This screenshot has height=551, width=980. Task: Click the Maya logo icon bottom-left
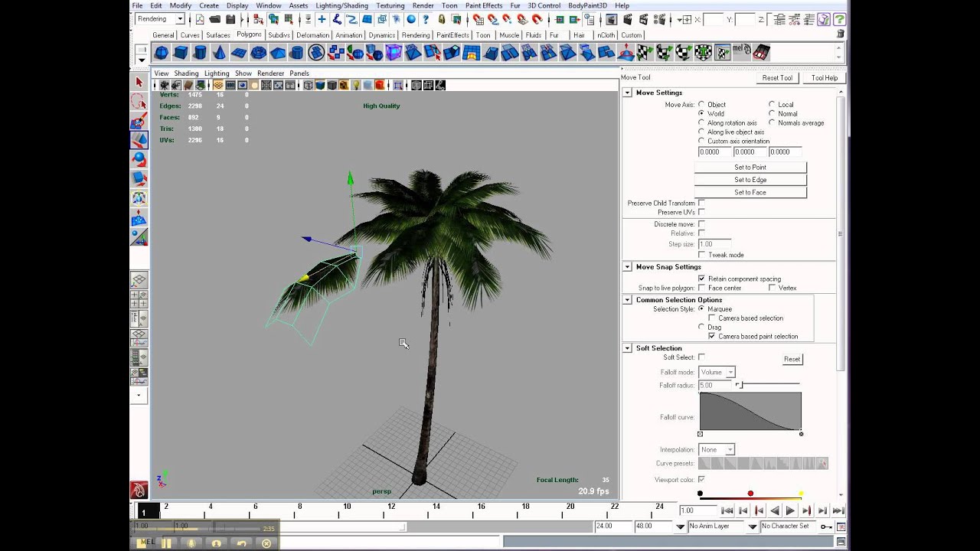coord(139,490)
